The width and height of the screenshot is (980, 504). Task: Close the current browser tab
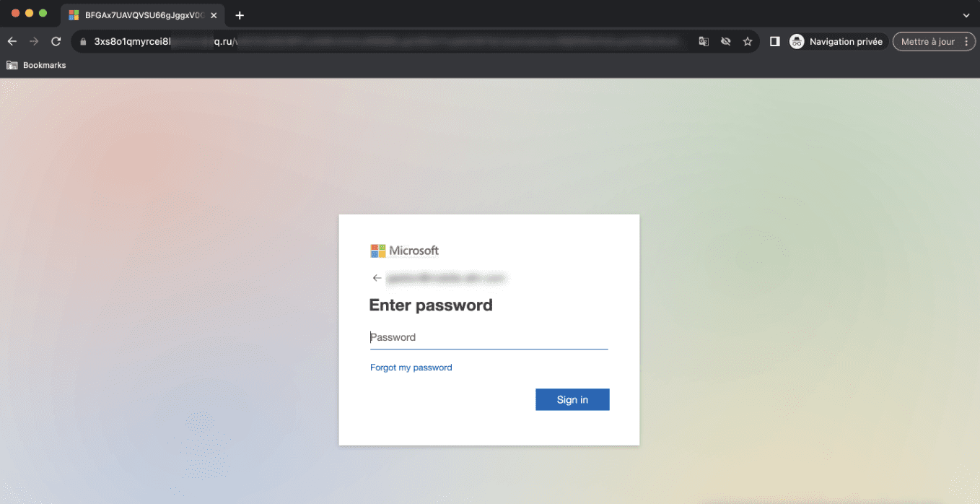[x=214, y=15]
